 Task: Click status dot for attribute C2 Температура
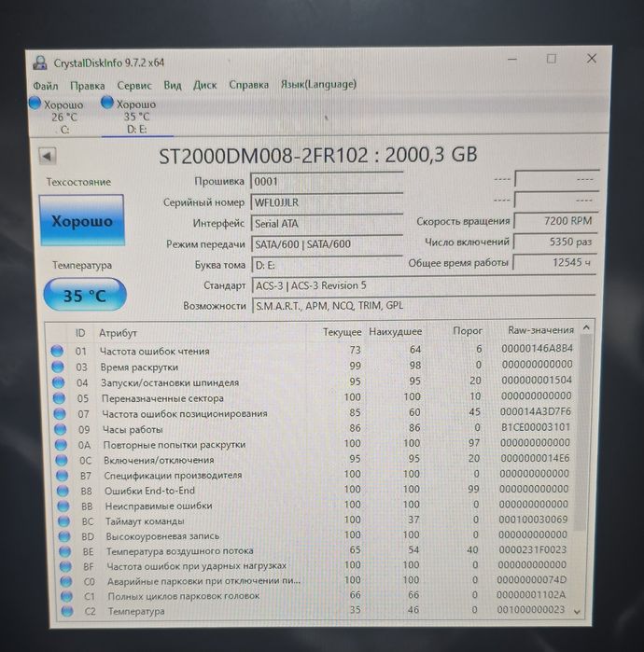(67, 611)
